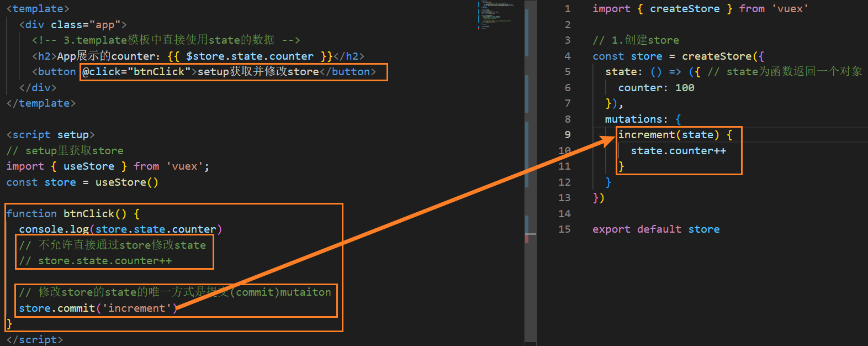Screen dimensions: 868x346
Task: Click state.counter++ inside the increment mutation
Action: pyautogui.click(x=679, y=150)
